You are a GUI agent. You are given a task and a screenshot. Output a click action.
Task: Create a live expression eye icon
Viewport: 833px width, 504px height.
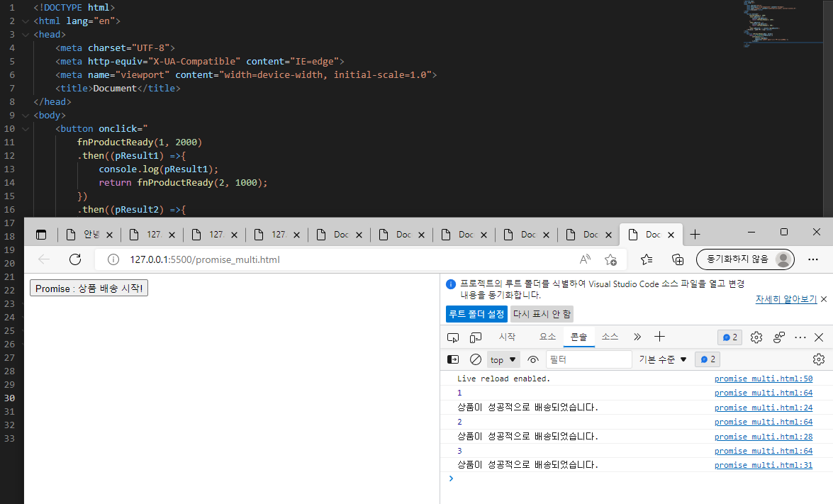click(533, 359)
